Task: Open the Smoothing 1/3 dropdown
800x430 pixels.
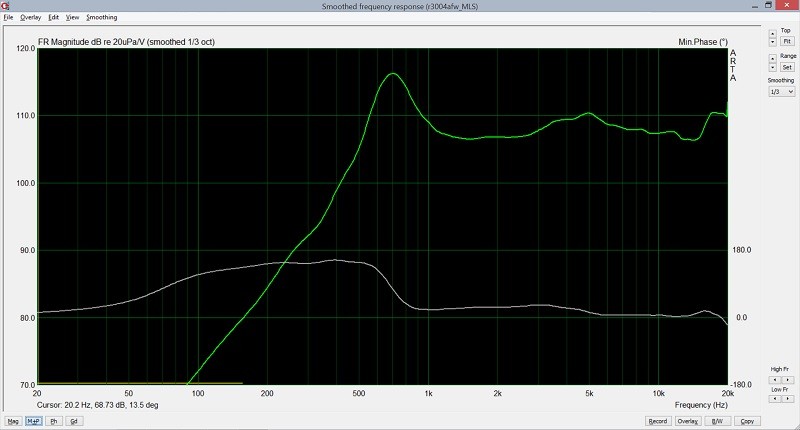Action: 782,92
